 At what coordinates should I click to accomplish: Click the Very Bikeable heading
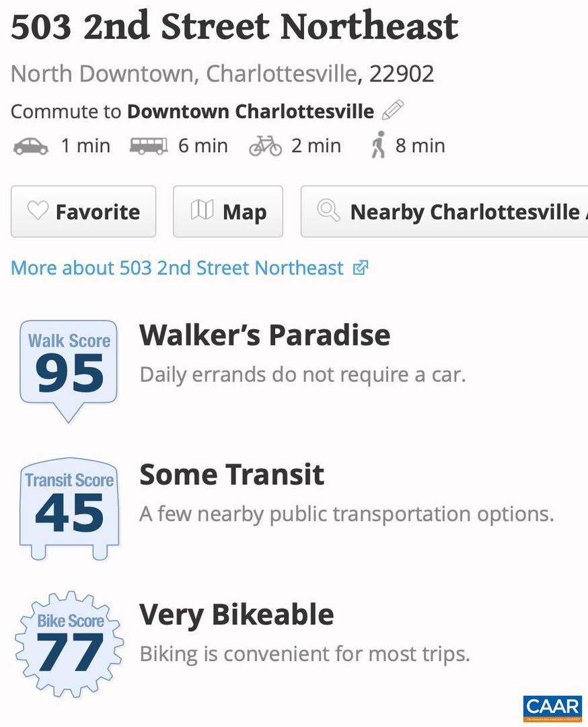[236, 615]
